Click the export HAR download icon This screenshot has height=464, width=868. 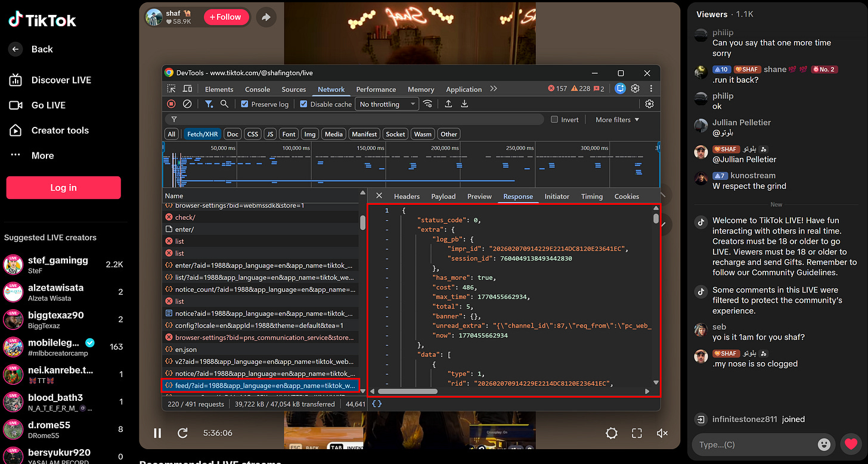coord(464,104)
